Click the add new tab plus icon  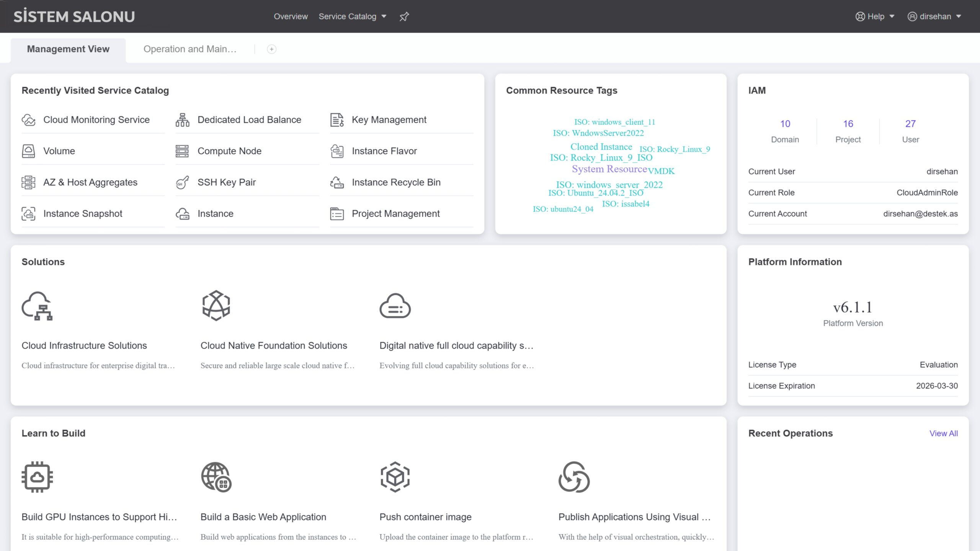click(271, 49)
